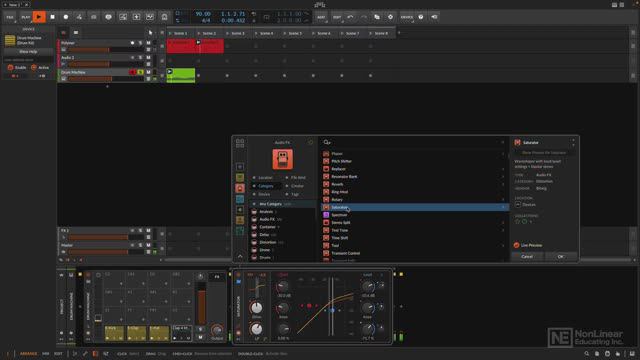Click the Play transport button
Image resolution: width=640 pixels, height=360 pixels.
point(39,17)
